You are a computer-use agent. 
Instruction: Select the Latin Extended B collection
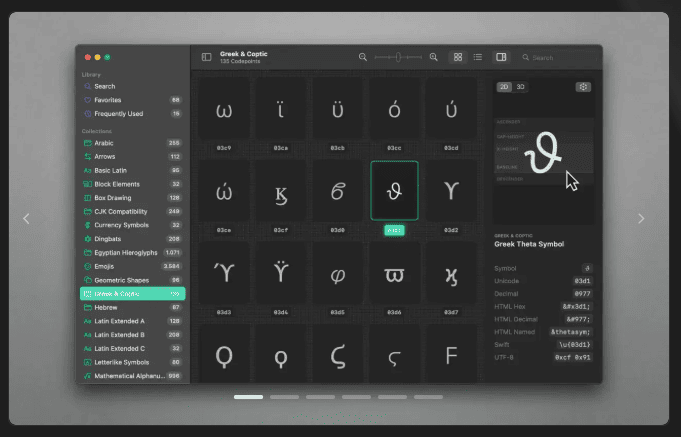(x=132, y=335)
